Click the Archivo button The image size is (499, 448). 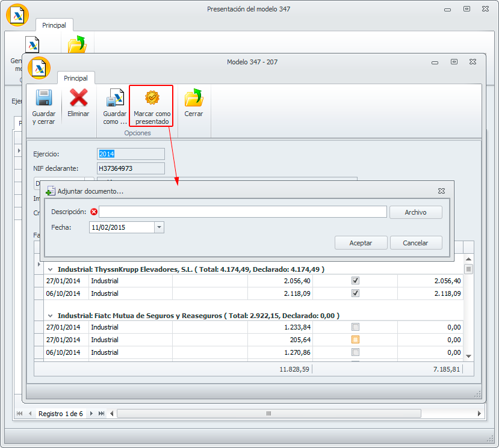click(415, 212)
